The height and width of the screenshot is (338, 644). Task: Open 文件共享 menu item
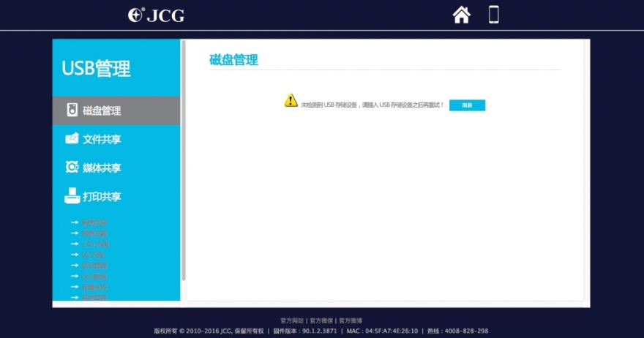pos(102,139)
